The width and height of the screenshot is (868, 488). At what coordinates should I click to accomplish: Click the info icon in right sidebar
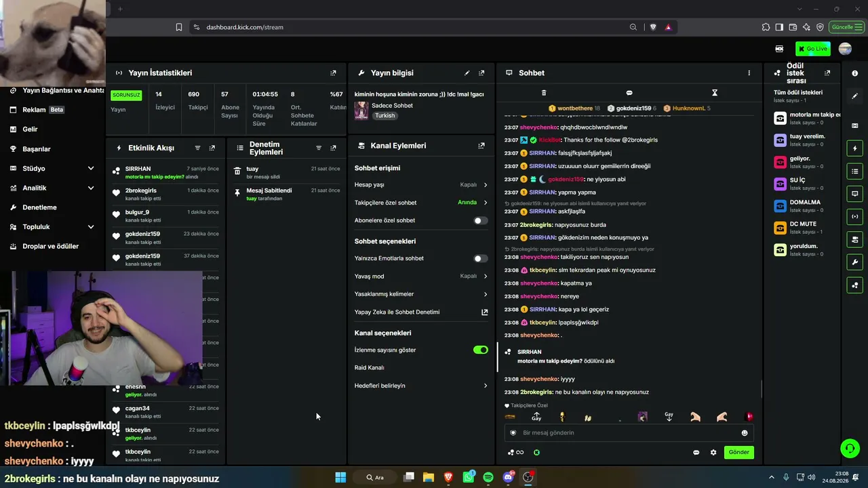(x=855, y=73)
